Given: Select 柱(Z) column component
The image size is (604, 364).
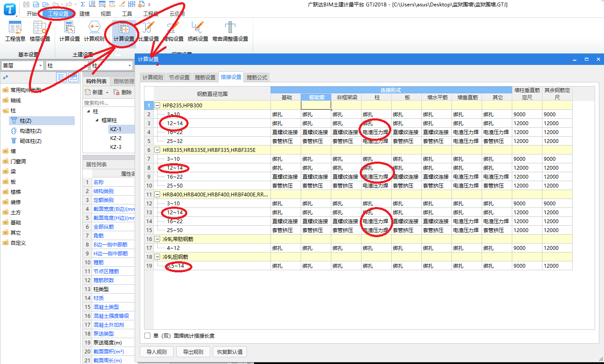Looking at the screenshot, I should [x=42, y=121].
